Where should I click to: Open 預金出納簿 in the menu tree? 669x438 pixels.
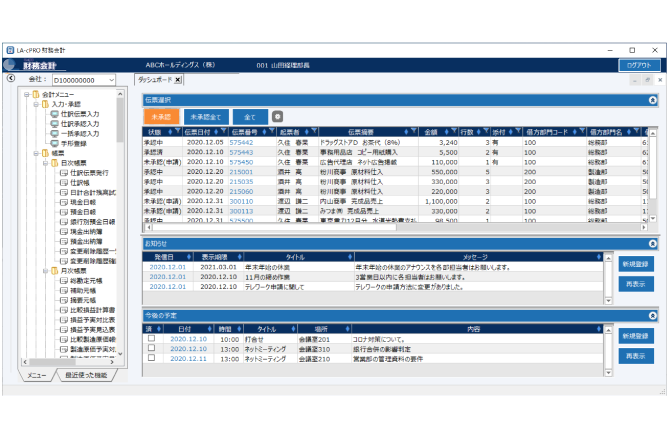tap(86, 241)
